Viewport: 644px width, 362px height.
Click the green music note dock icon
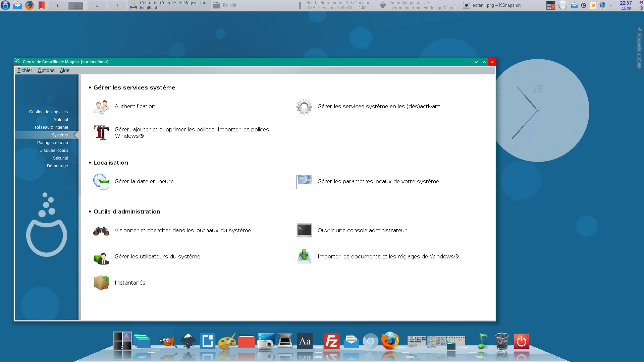(482, 341)
